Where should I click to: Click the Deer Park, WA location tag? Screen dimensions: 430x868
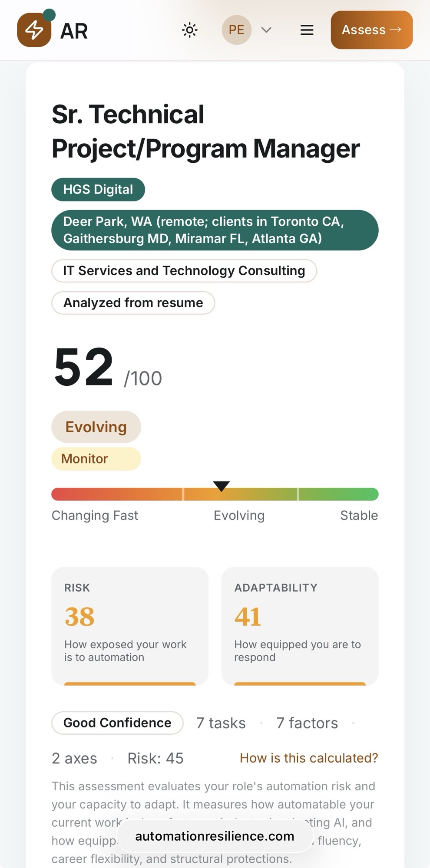click(215, 230)
